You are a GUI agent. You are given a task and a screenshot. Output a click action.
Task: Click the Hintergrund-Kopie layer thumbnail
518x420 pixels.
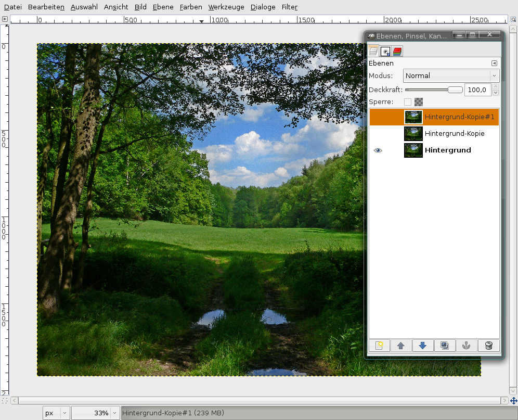coord(413,134)
